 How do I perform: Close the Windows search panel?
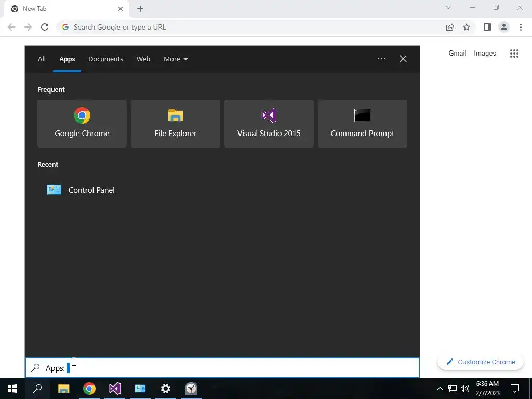coord(403,59)
